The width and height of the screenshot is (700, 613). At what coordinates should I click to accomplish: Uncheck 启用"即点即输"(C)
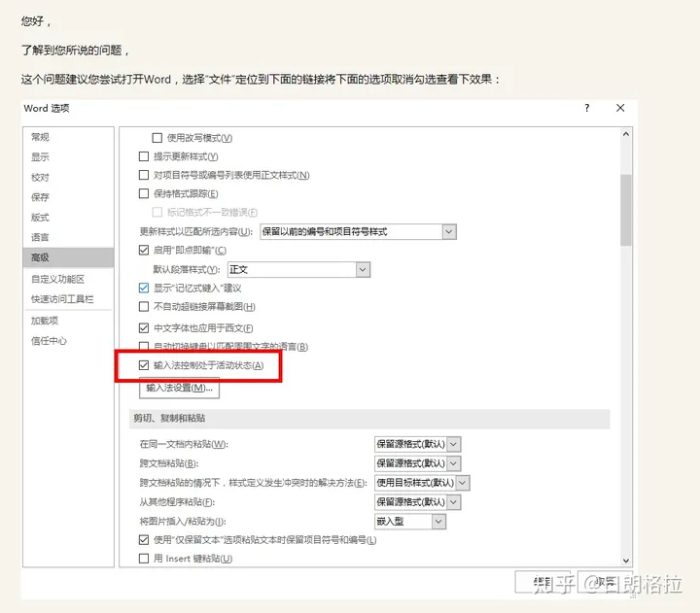pyautogui.click(x=144, y=251)
